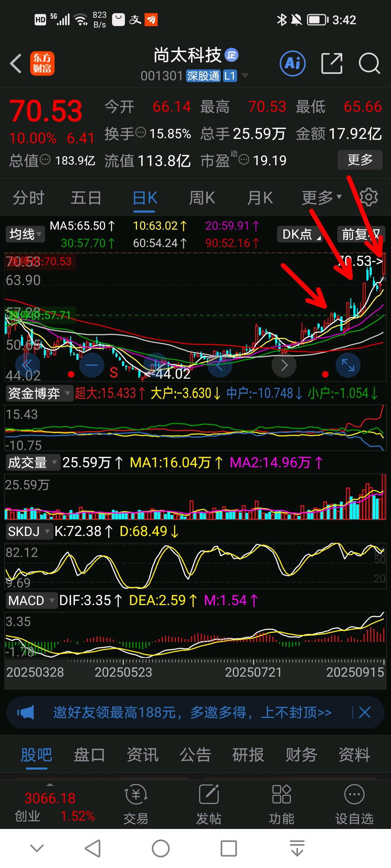Tap the 创业 3066.18 index ticker

click(x=54, y=806)
